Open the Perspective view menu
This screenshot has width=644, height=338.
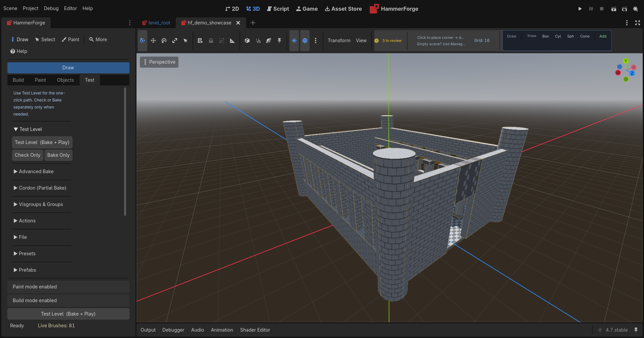tap(159, 62)
